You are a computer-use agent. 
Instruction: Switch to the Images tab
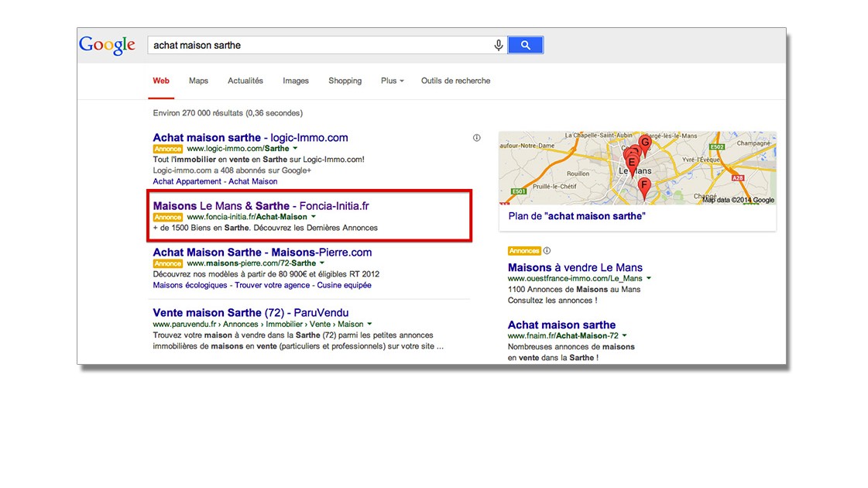pos(296,81)
